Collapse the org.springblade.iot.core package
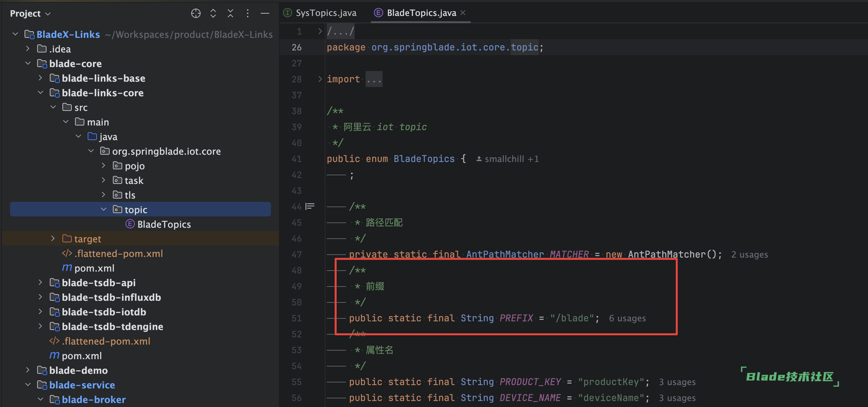This screenshot has height=407, width=868. click(91, 151)
